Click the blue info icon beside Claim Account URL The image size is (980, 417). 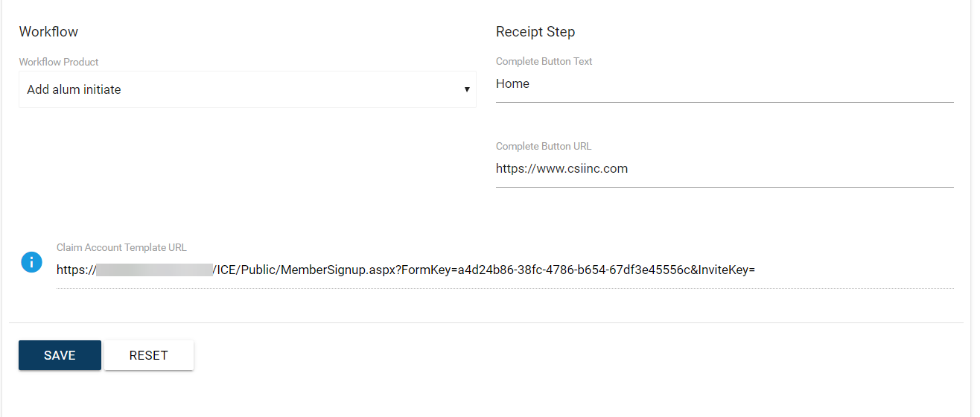click(31, 262)
